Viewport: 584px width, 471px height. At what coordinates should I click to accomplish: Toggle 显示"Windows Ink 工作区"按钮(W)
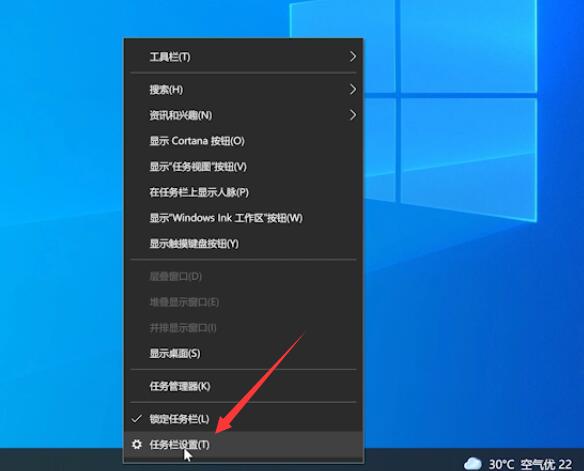[x=243, y=218]
